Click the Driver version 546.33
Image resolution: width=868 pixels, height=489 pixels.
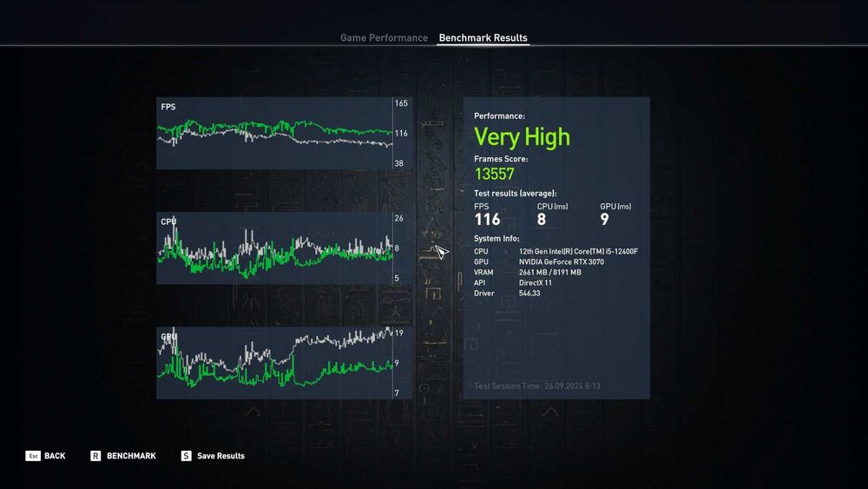(x=529, y=294)
